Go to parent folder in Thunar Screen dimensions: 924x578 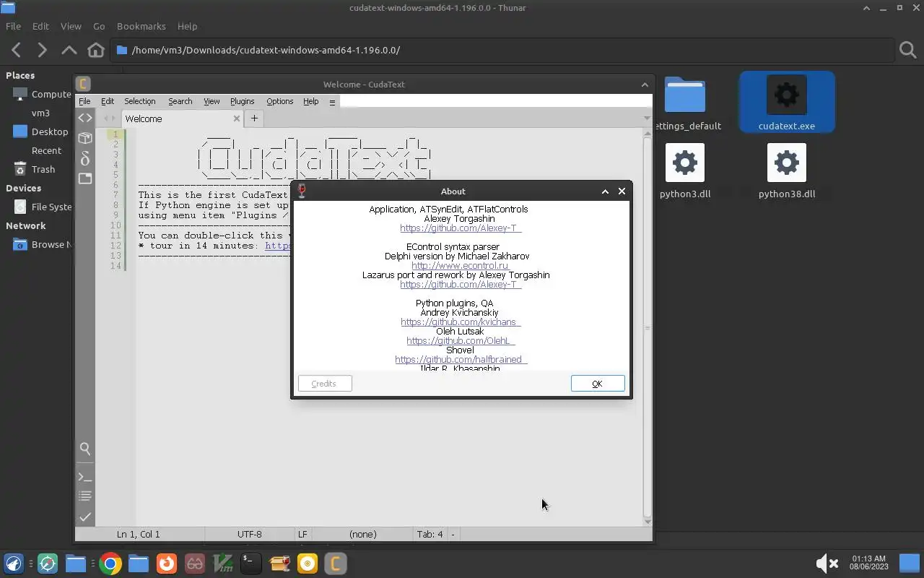(69, 50)
